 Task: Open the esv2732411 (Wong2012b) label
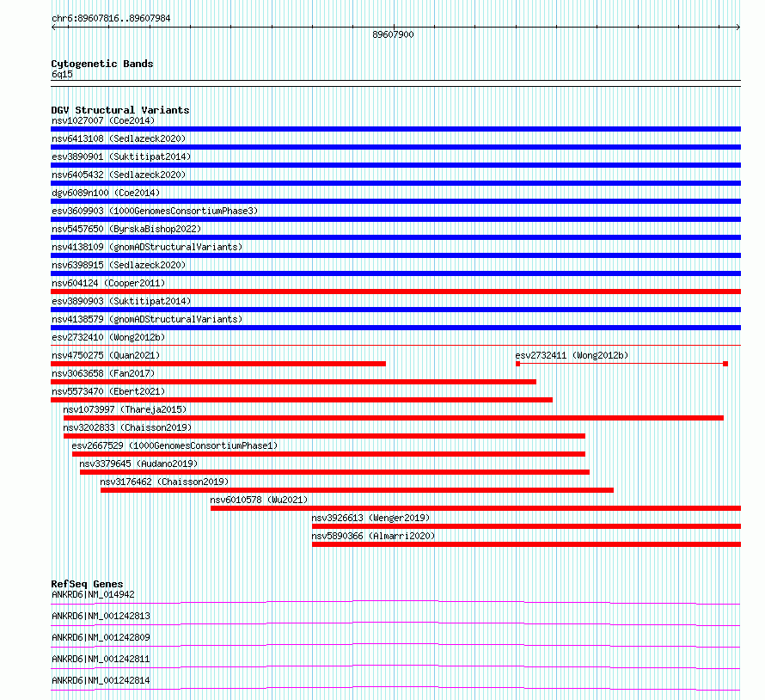(x=572, y=355)
